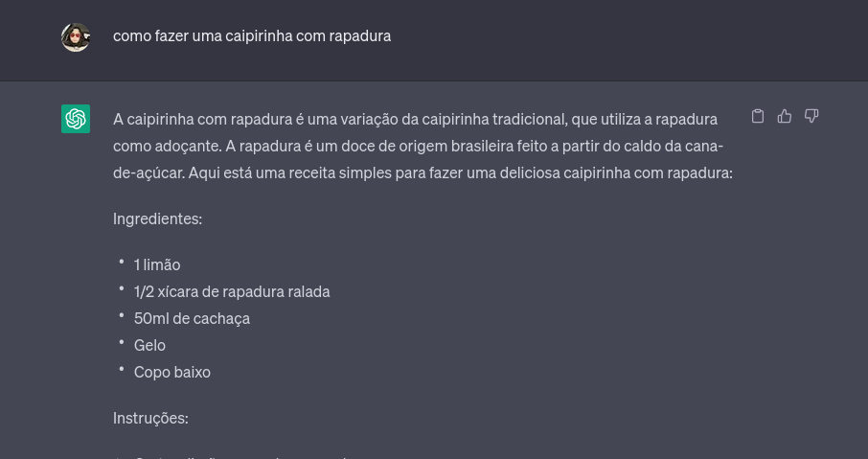The image size is (868, 459).
Task: Click the '1 limão' list item
Action: click(157, 265)
